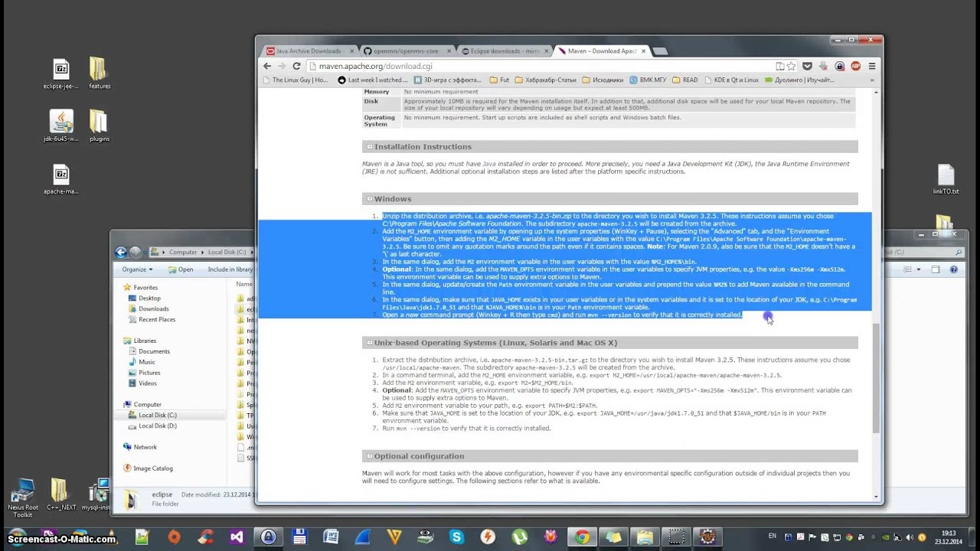
Task: Select Recent Places in Explorer sidebar
Action: pyautogui.click(x=156, y=319)
